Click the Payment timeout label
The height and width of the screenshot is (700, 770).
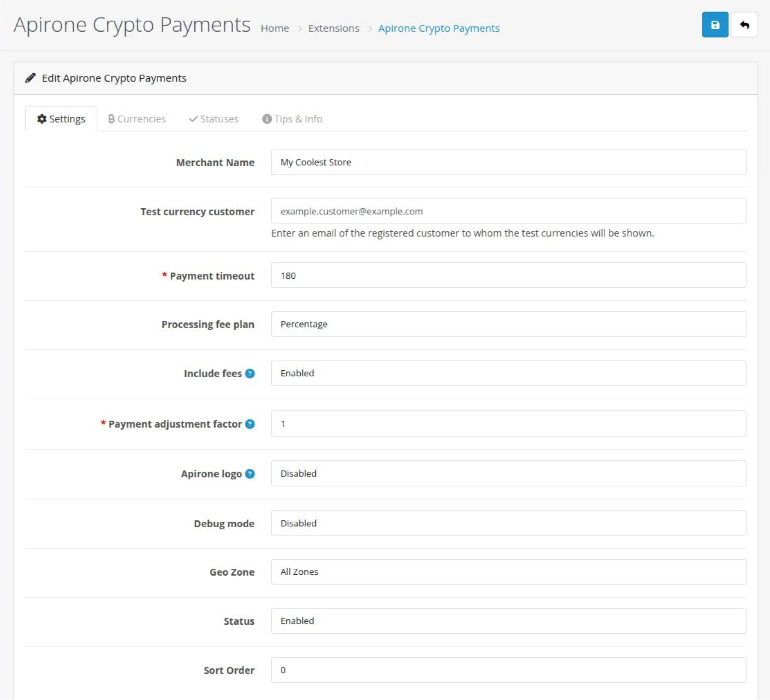212,276
